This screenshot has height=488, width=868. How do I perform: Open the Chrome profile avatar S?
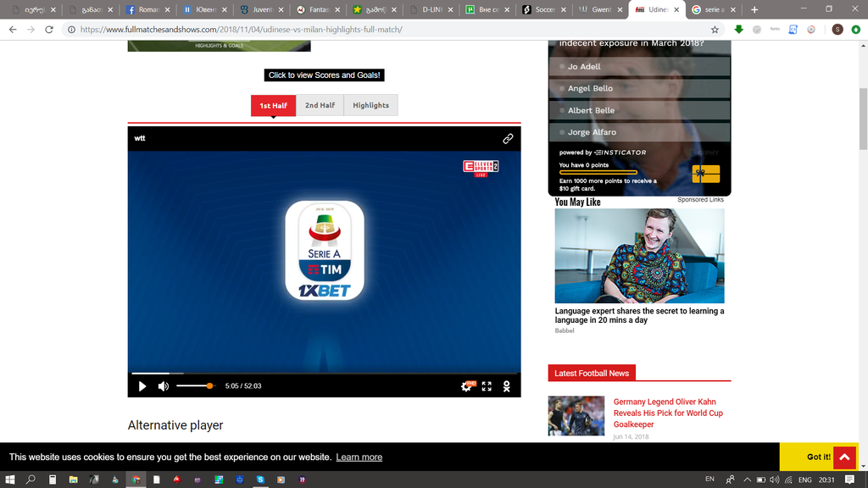(x=837, y=30)
